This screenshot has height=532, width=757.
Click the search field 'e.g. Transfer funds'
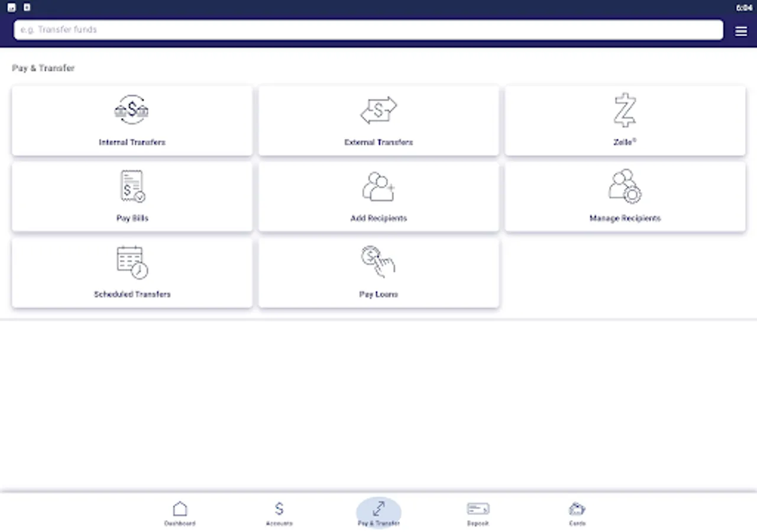pos(368,30)
